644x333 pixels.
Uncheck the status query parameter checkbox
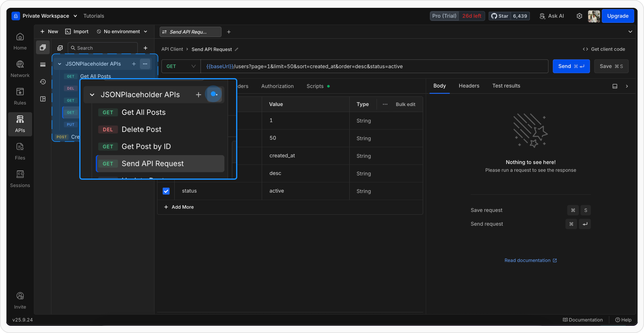166,191
